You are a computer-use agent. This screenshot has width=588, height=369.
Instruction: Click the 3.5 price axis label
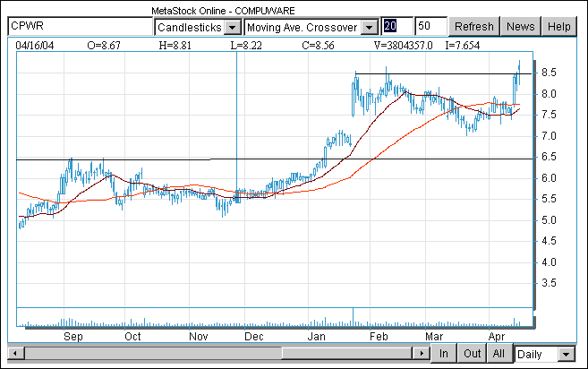549,283
